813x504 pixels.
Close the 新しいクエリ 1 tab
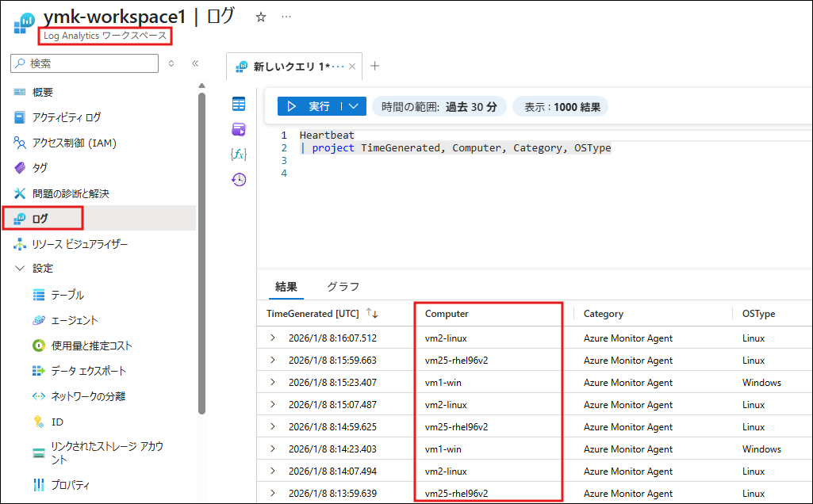point(352,67)
